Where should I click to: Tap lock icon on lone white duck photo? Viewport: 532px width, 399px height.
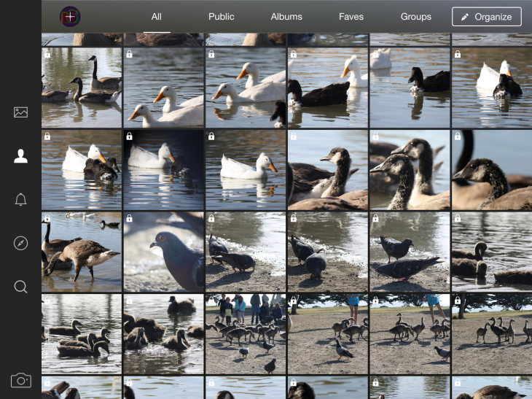[x=211, y=136]
